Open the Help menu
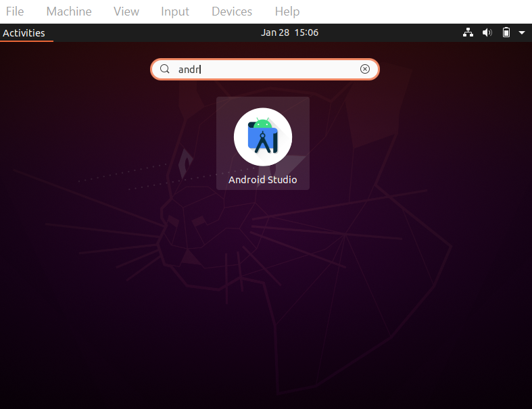The height and width of the screenshot is (409, 532). [x=287, y=11]
